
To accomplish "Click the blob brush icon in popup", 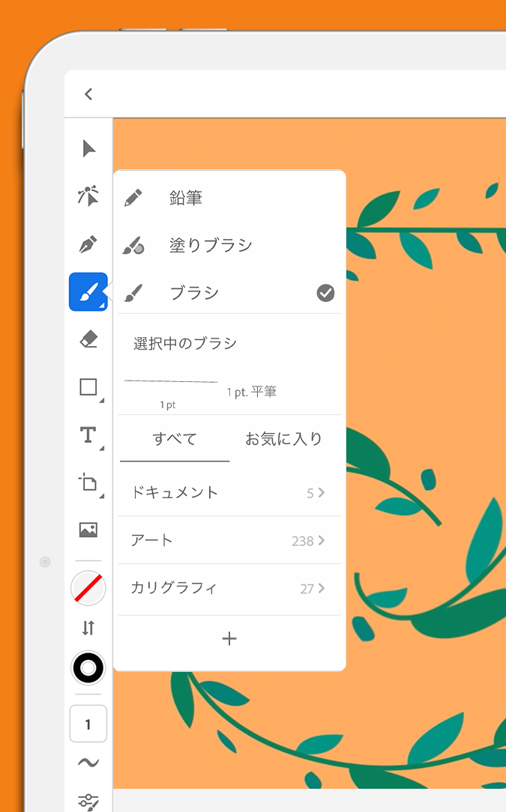I will tap(133, 246).
